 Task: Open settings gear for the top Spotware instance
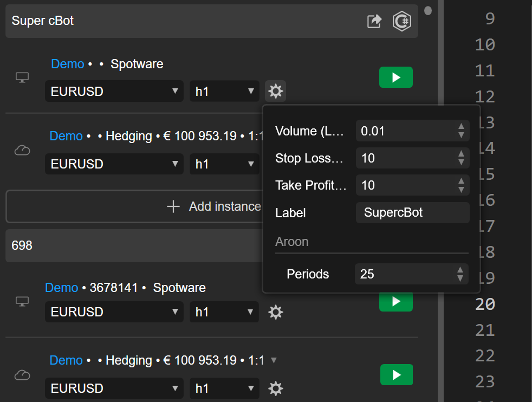(x=276, y=91)
